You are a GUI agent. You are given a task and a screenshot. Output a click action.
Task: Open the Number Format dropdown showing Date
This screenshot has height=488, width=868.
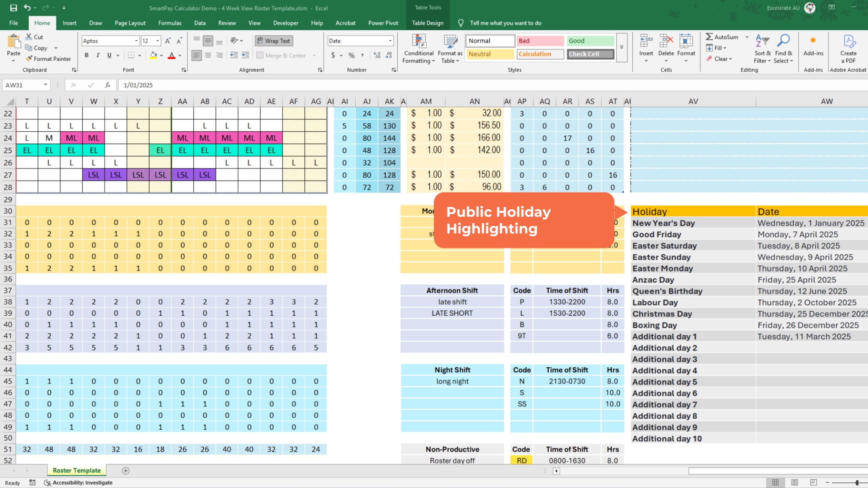(389, 40)
